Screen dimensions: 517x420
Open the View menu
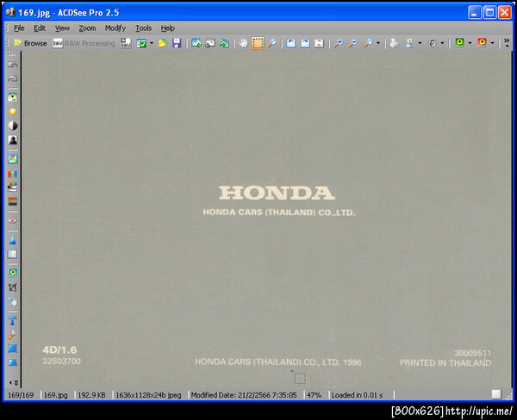pos(62,28)
